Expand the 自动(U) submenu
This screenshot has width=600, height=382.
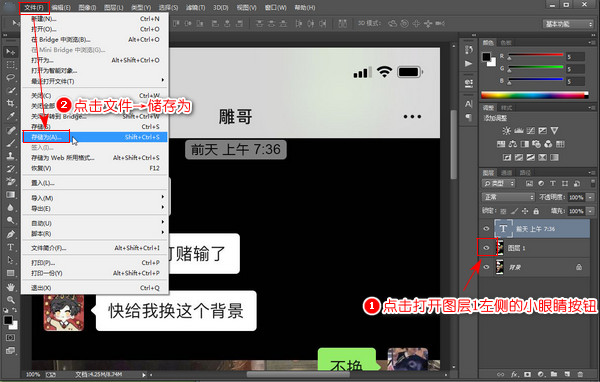tap(95, 223)
